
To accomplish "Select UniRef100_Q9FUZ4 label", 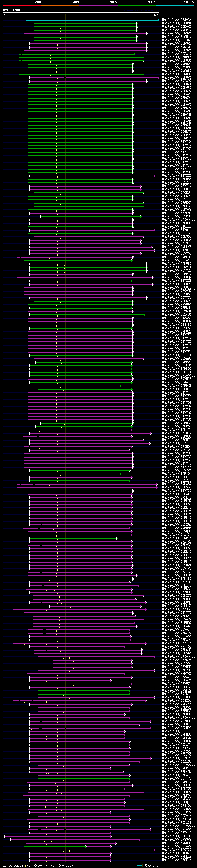I will (x=177, y=84).
